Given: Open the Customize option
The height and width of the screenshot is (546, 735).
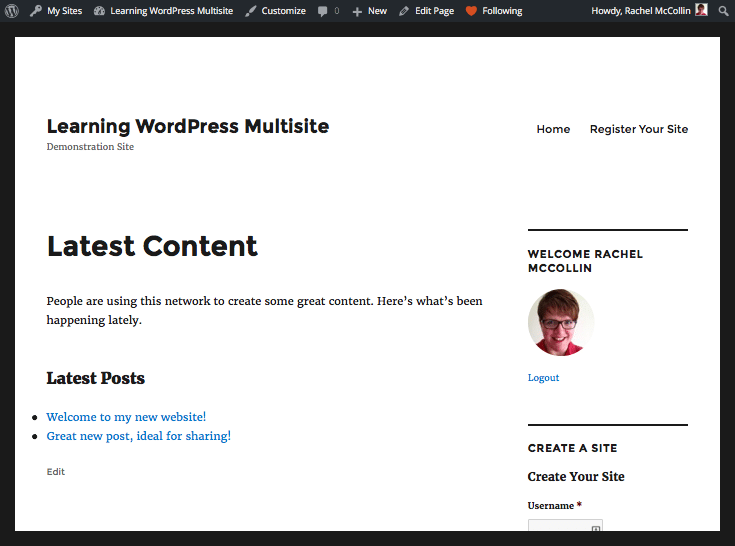Looking at the screenshot, I should click(x=275, y=10).
